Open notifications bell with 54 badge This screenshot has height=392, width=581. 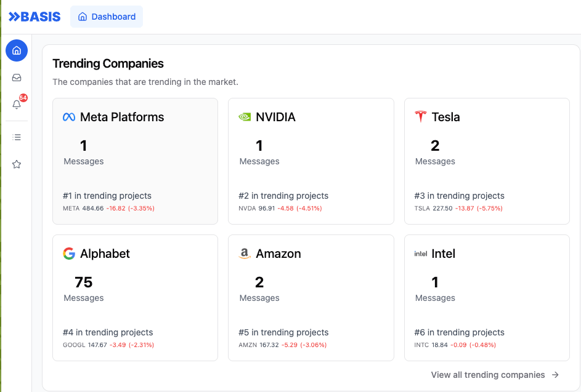pos(17,105)
